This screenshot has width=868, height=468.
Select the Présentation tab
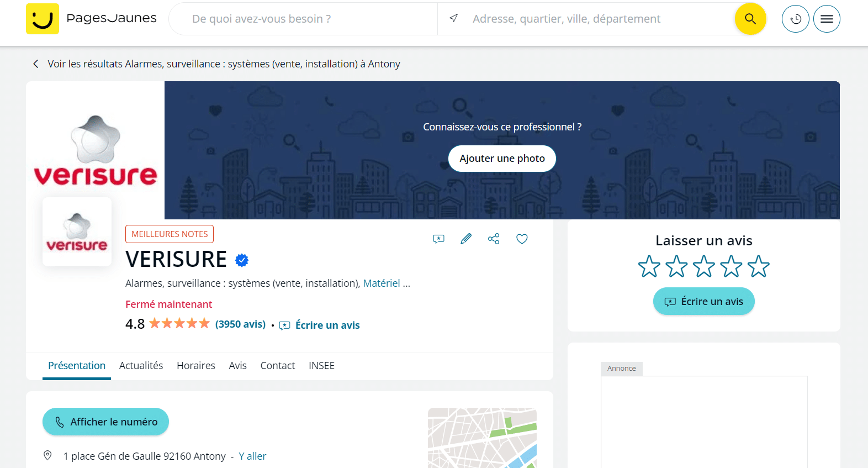[x=77, y=366]
